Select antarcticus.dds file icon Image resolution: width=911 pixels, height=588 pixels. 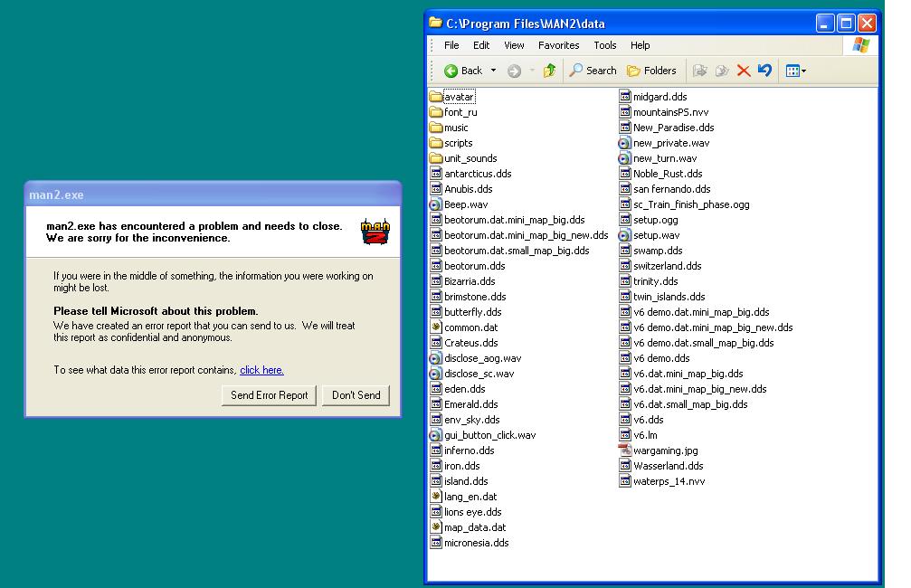(x=436, y=174)
